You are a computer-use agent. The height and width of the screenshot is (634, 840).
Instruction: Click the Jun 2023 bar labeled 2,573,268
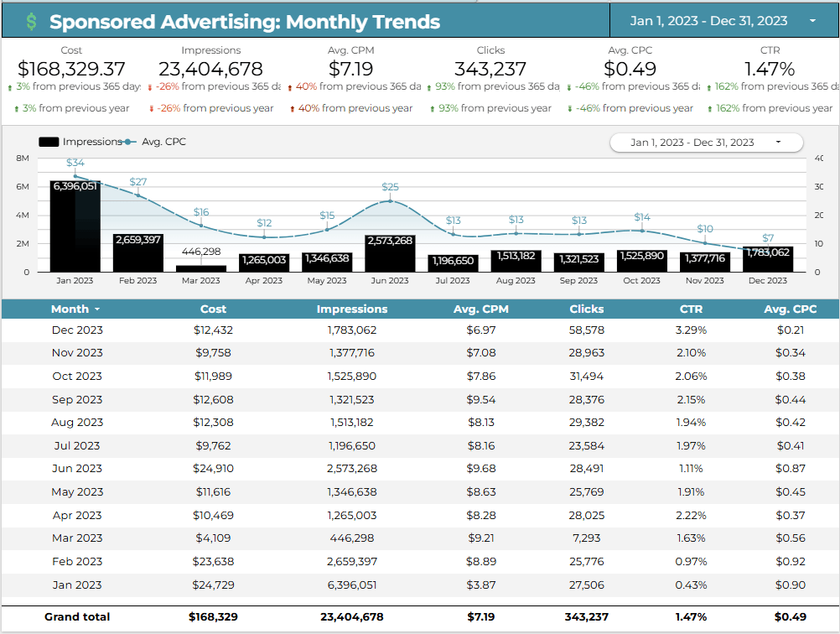390,253
